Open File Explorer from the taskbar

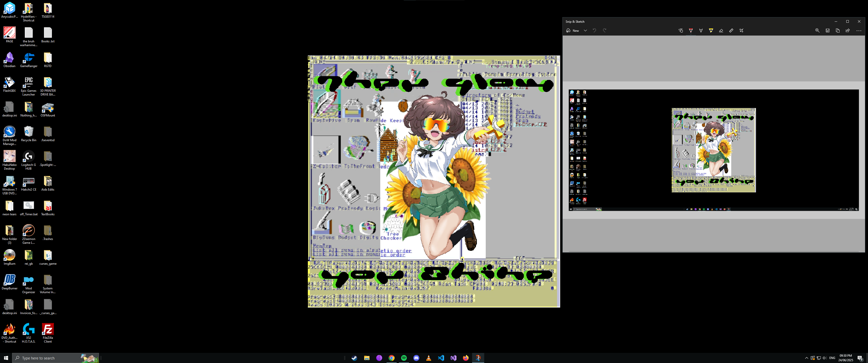(367, 358)
